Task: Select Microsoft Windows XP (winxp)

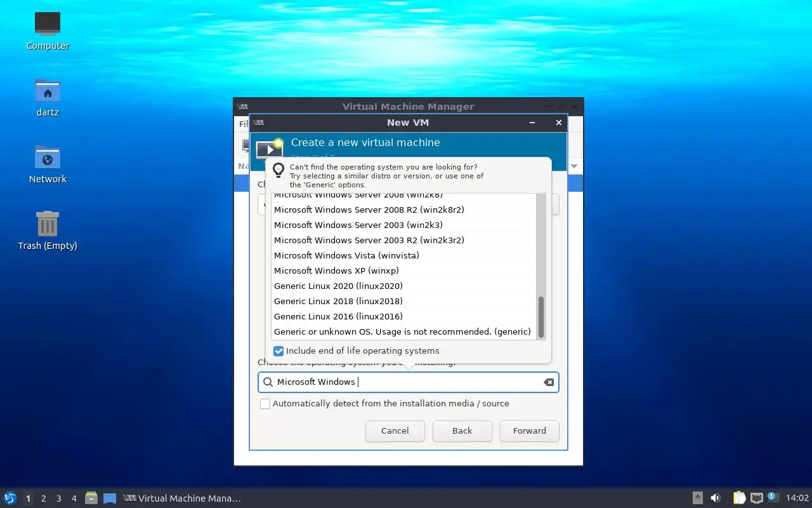Action: [403, 271]
